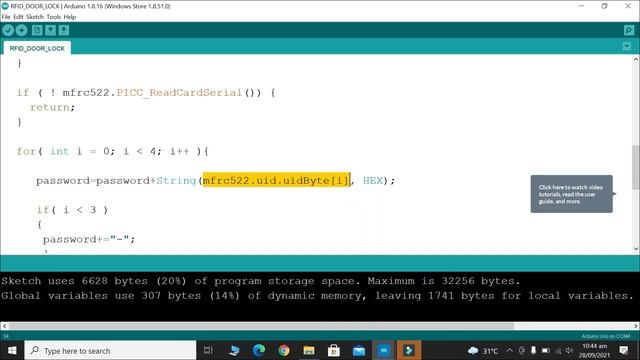Screen dimensions: 640x360
Task: Open the Serial Monitor magnifier icon
Action: click(629, 30)
